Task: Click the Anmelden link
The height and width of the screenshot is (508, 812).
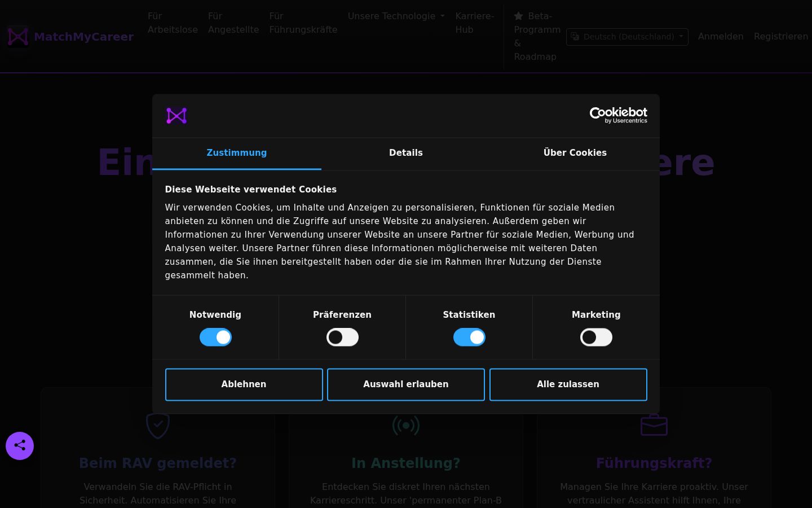Action: tap(721, 37)
